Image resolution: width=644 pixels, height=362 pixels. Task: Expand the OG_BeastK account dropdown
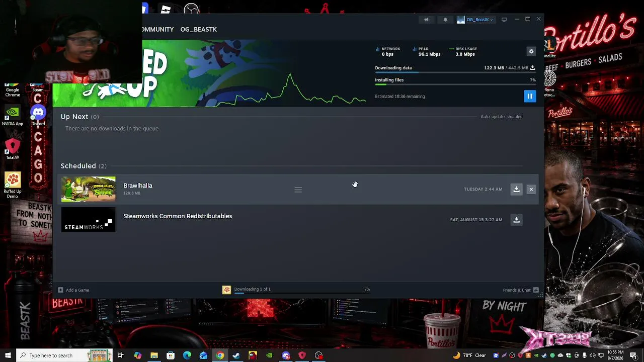tap(475, 20)
